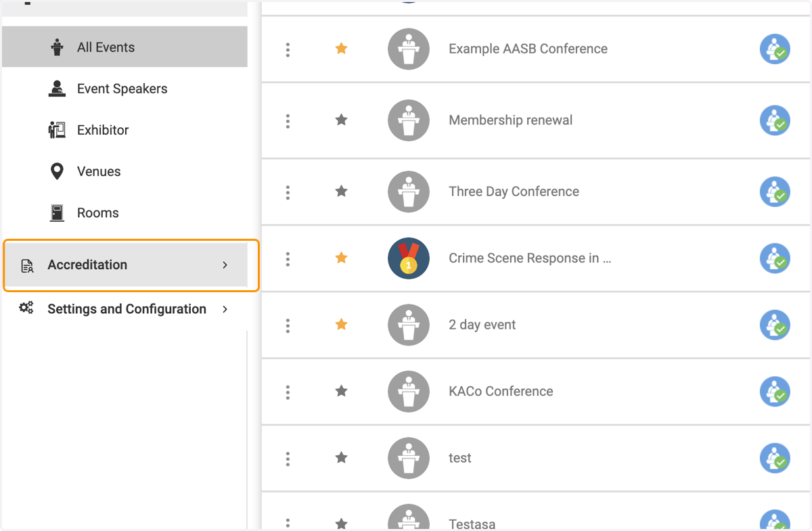Star the KACo Conference event

coord(342,390)
